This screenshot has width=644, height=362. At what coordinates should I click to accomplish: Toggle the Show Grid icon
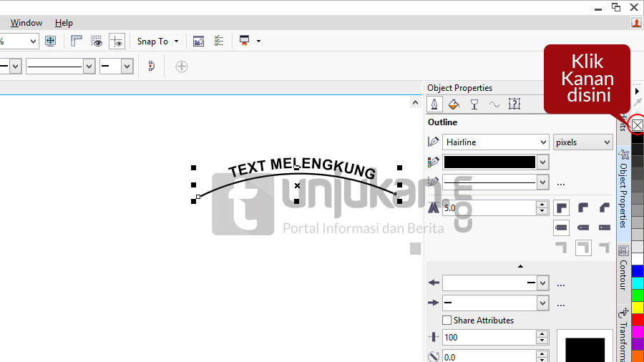pos(97,41)
